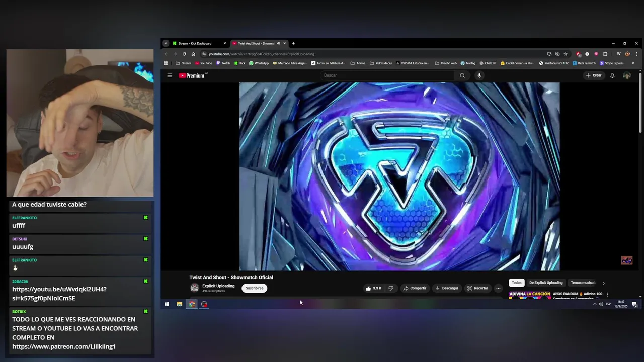Open the Explicit Uploading channel avatar

point(194,288)
